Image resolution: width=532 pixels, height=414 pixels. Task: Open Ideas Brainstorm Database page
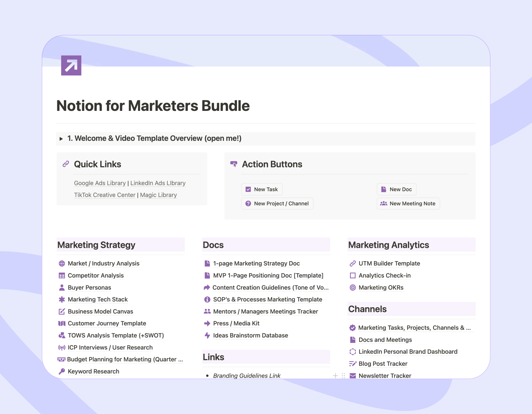[x=251, y=335]
